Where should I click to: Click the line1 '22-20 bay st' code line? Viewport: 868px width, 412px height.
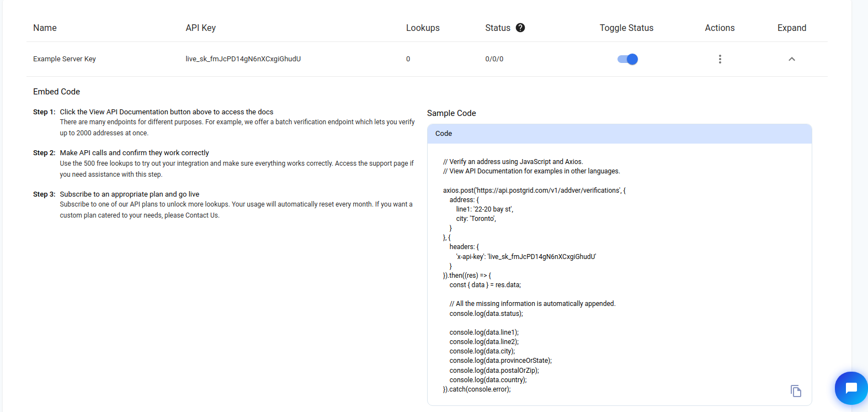[x=484, y=209]
